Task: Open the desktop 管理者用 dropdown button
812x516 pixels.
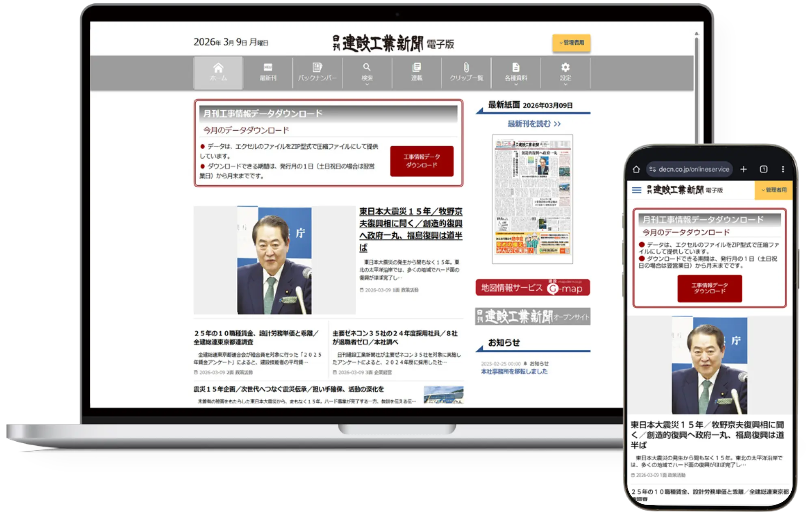Action: (571, 43)
